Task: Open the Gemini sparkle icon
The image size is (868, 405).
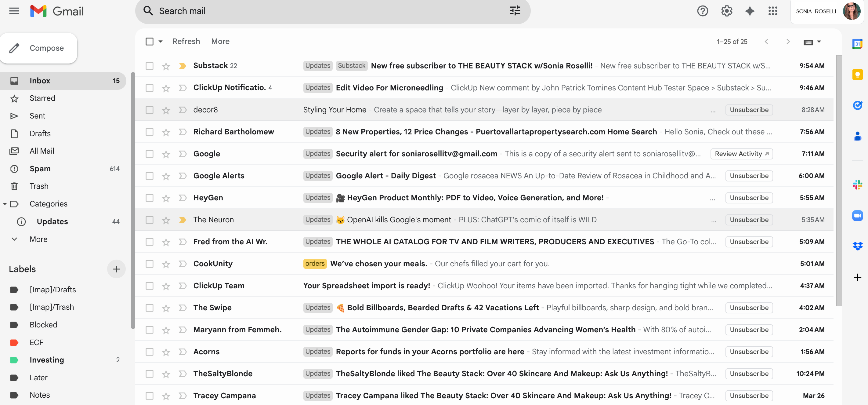Action: [750, 11]
